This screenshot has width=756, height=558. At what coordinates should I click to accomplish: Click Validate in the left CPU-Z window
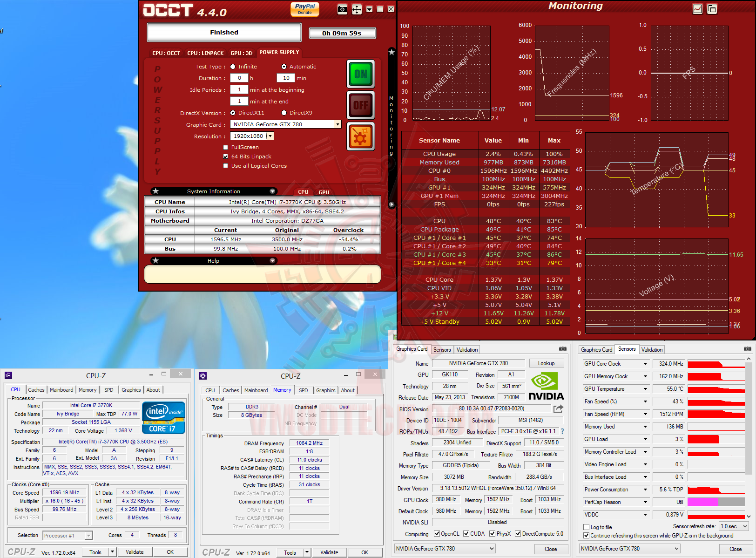click(135, 552)
